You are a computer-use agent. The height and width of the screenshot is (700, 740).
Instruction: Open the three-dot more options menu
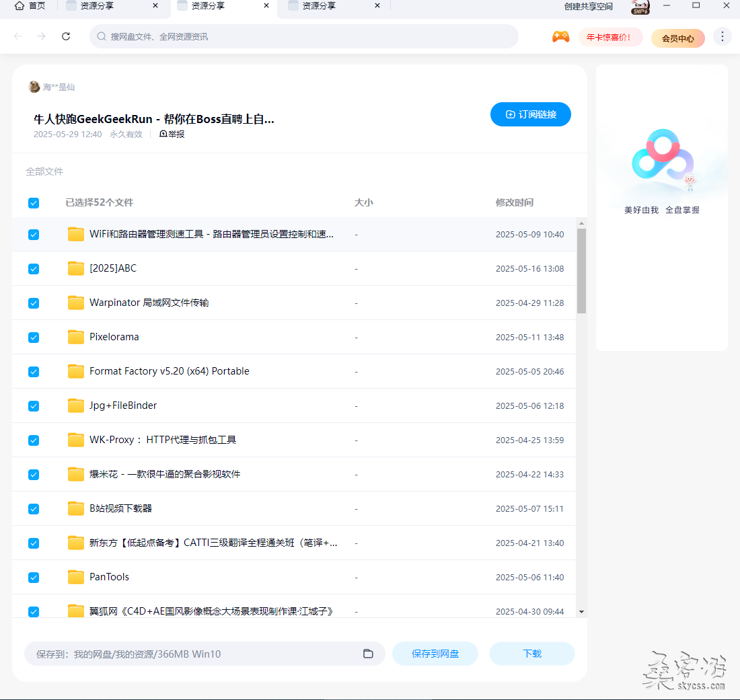[x=722, y=37]
